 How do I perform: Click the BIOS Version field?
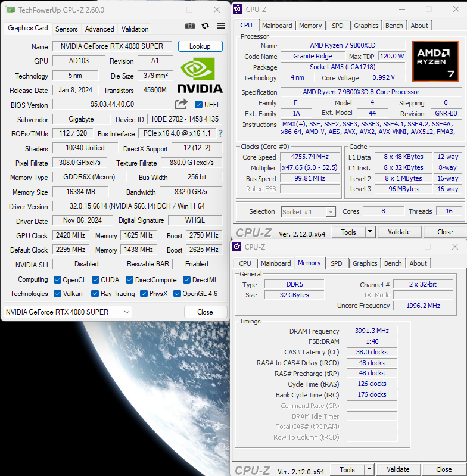(x=112, y=105)
